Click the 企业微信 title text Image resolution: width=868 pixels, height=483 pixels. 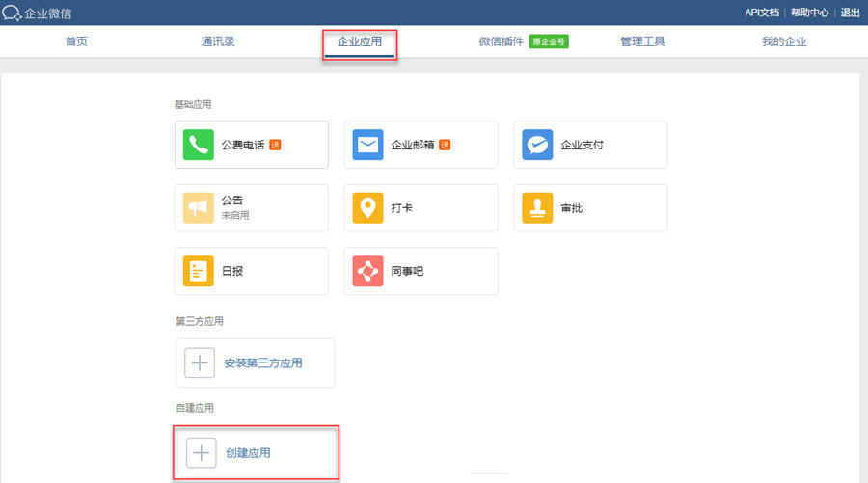point(47,13)
